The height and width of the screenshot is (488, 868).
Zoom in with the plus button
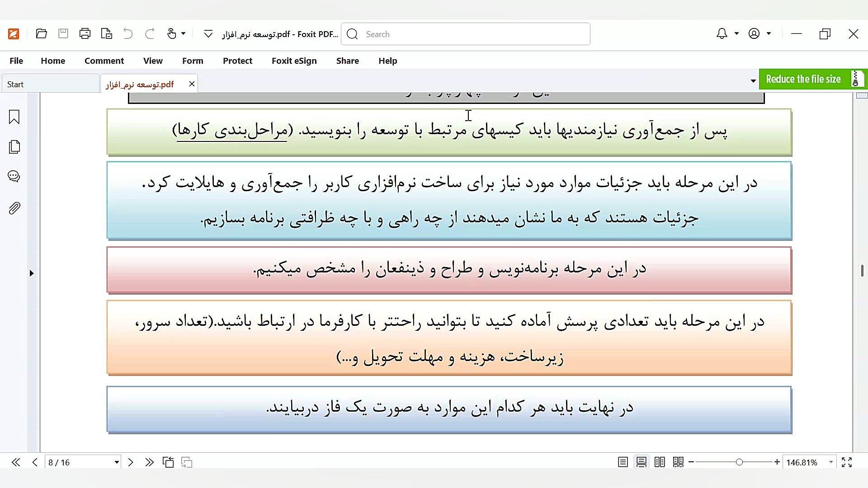pos(777,462)
